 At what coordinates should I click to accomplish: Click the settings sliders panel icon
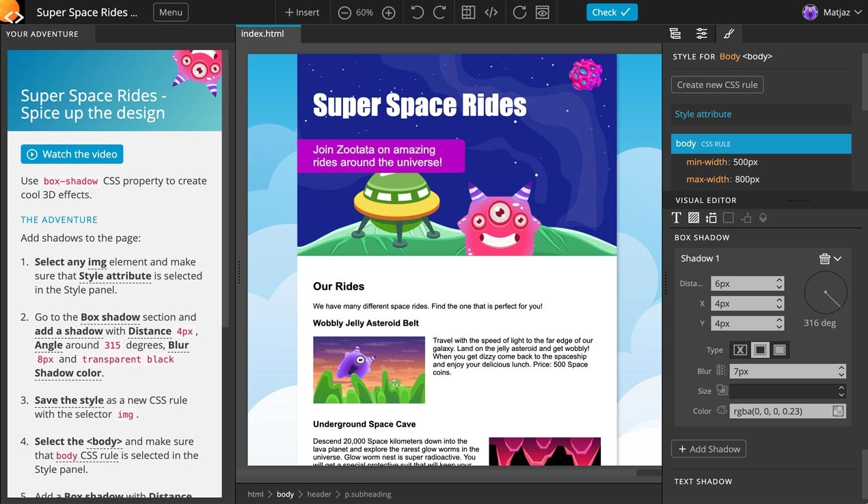(701, 33)
